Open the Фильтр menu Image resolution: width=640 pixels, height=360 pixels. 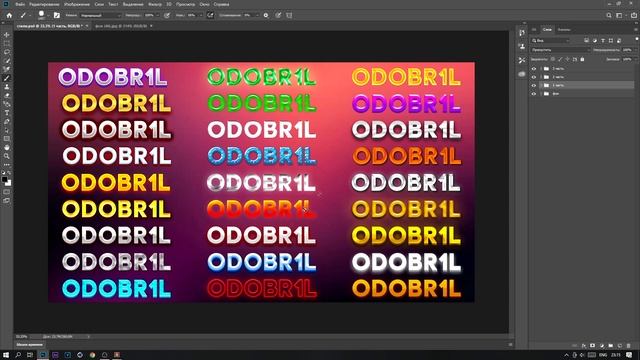(155, 4)
